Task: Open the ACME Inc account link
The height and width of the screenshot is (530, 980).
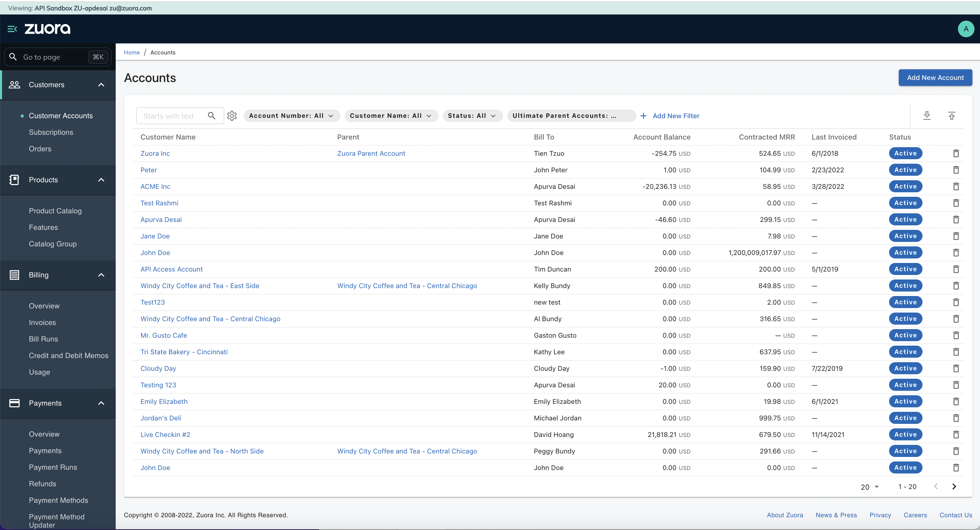Action: tap(155, 186)
